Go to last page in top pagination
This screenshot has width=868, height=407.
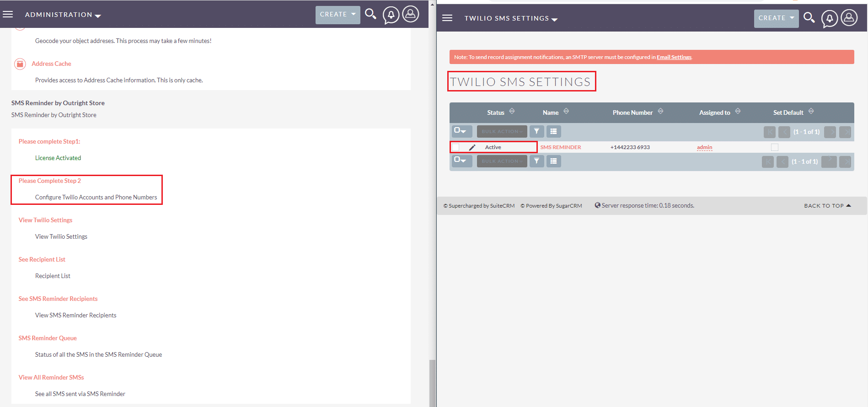click(x=845, y=132)
